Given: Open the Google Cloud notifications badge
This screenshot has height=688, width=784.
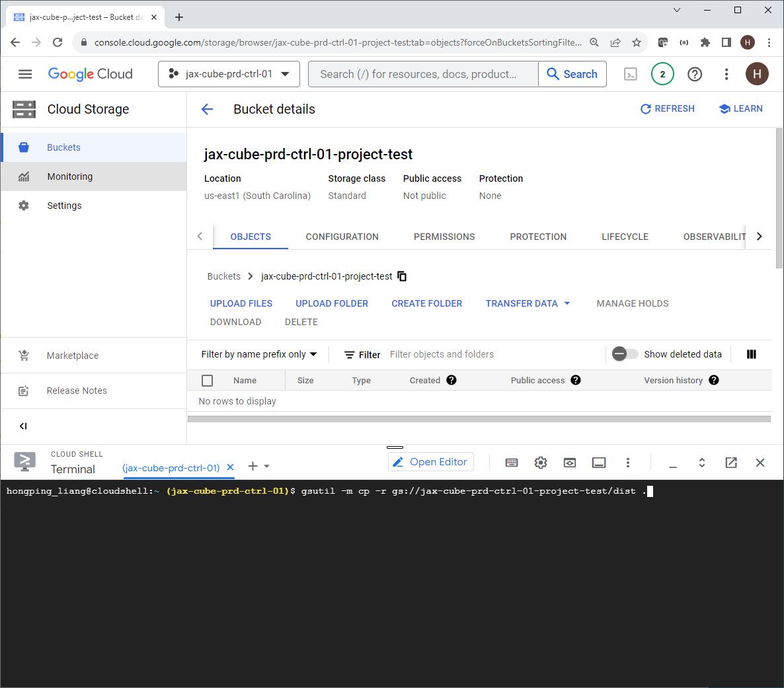Looking at the screenshot, I should [x=662, y=74].
